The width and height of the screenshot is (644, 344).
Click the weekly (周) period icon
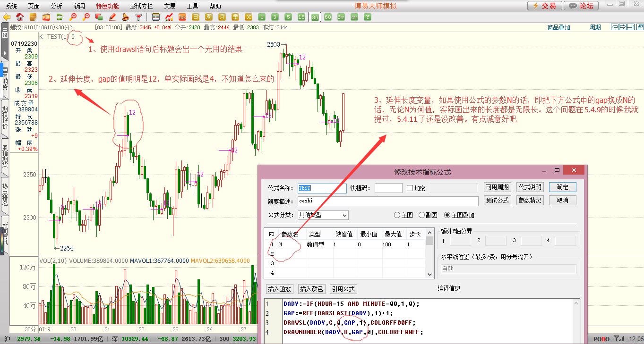pos(209,17)
